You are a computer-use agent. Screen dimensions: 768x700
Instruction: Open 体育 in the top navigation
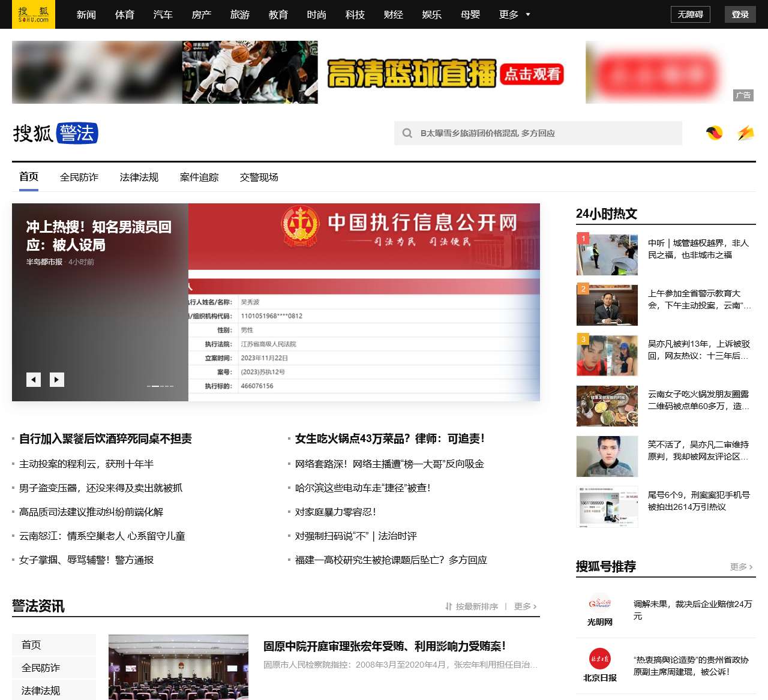125,14
